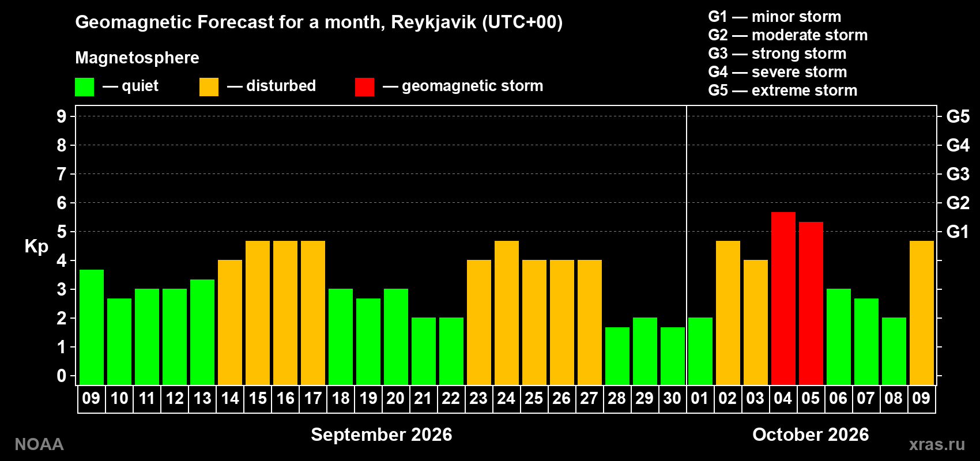Viewport: 980px width, 461px height.
Task: Click the 'G1 — minor storm' legend line
Action: (x=774, y=17)
